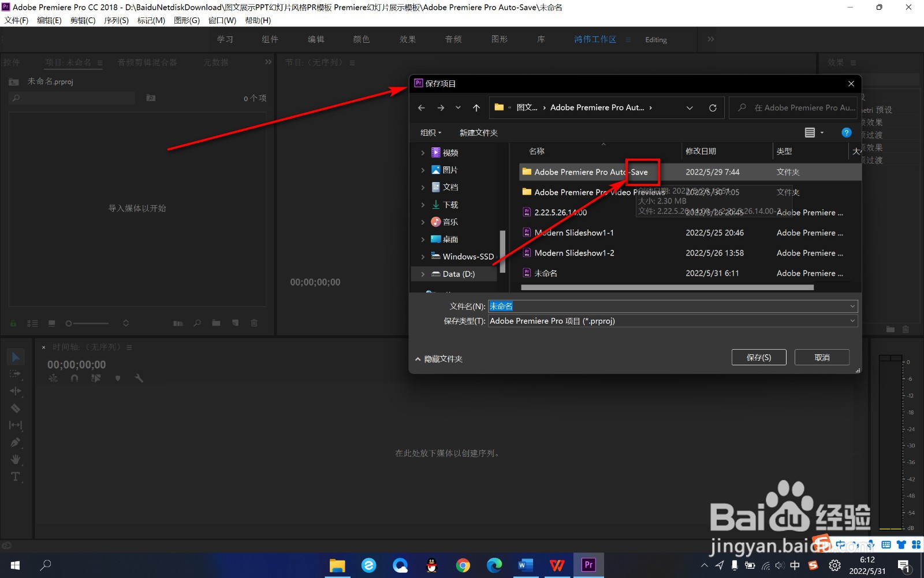Image resolution: width=924 pixels, height=578 pixels.
Task: Select the Type tool
Action: pos(16,477)
